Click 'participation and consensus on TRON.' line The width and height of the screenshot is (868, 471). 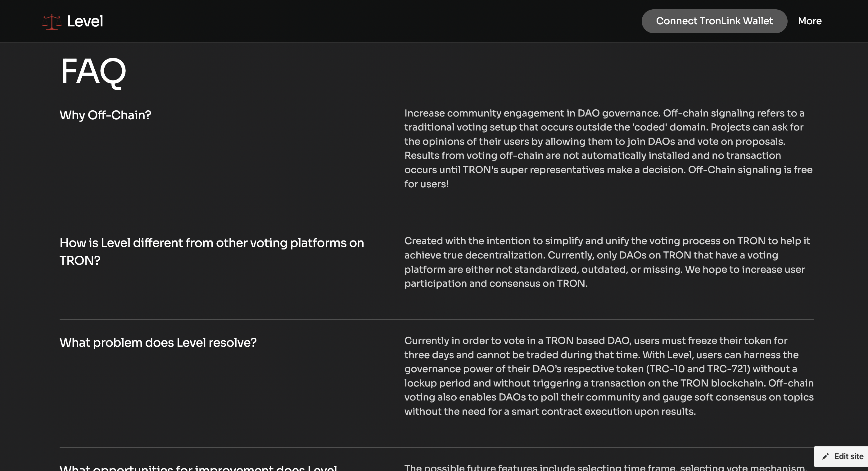[x=496, y=284]
